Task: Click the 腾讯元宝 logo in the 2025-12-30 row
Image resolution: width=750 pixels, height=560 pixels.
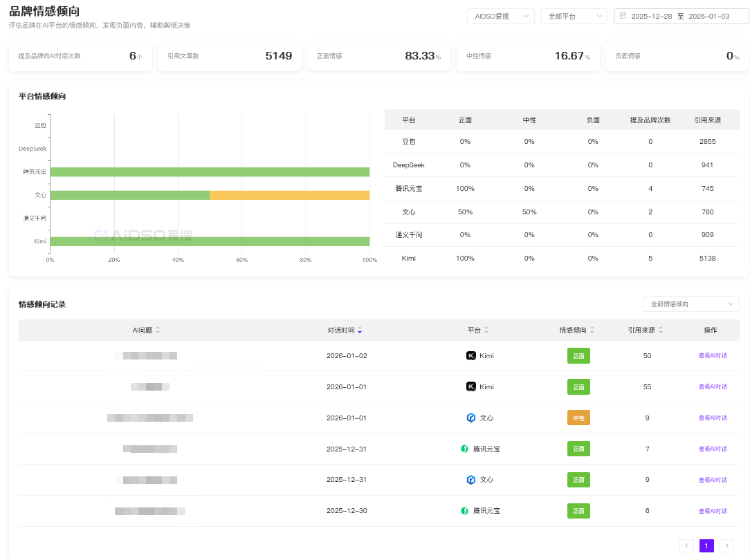Action: click(x=465, y=511)
